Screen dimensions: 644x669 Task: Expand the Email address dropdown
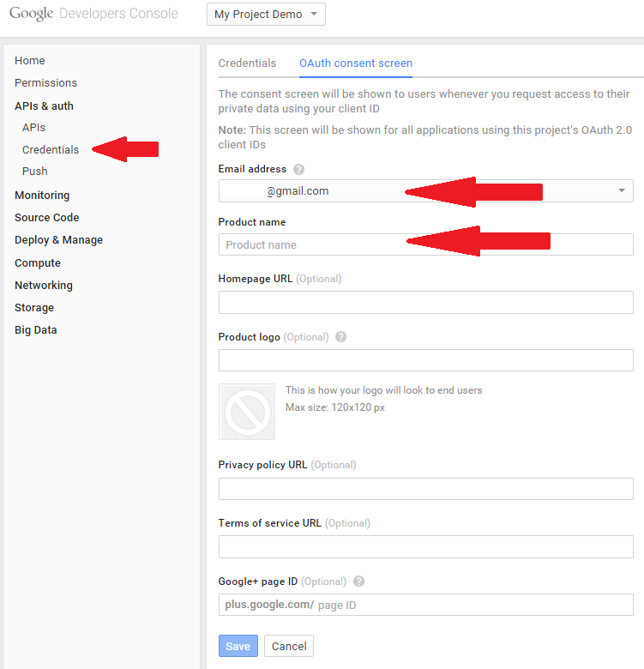[425, 190]
